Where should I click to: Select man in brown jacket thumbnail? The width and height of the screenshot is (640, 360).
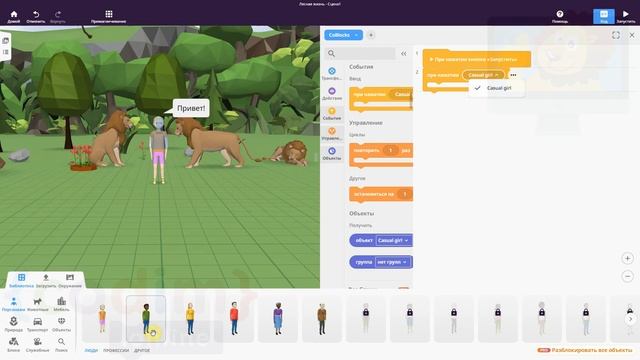322,319
